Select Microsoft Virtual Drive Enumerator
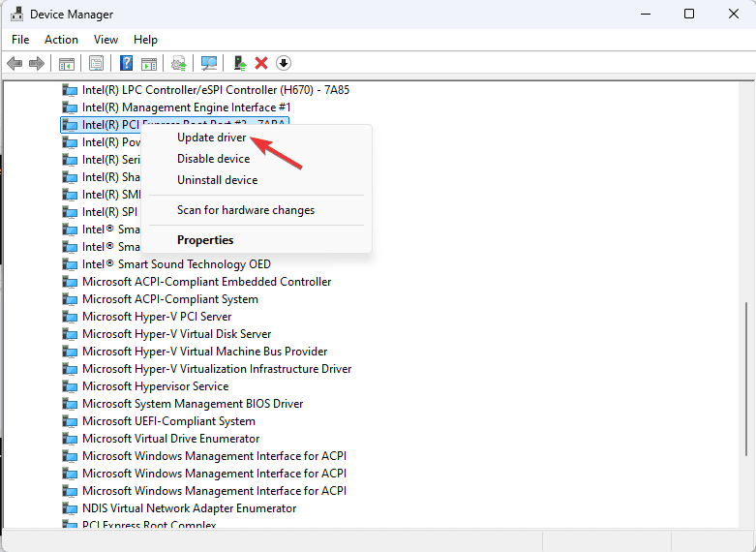 (x=170, y=439)
